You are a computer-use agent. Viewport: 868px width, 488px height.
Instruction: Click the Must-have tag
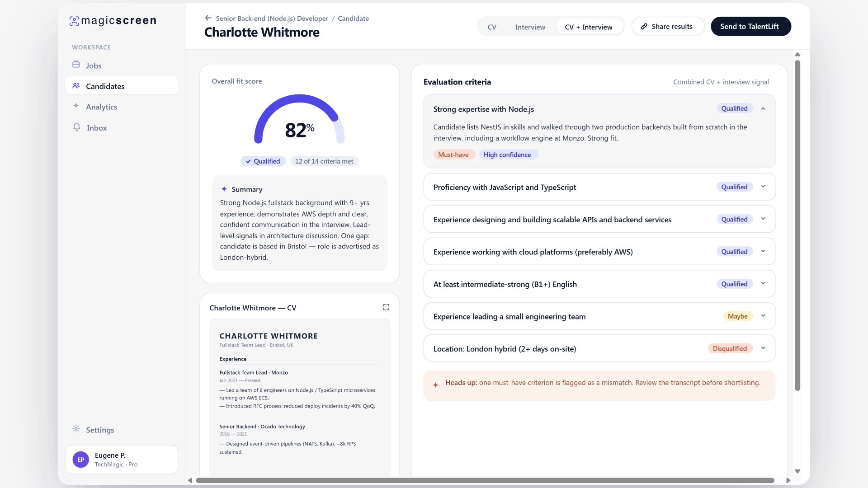(x=453, y=155)
